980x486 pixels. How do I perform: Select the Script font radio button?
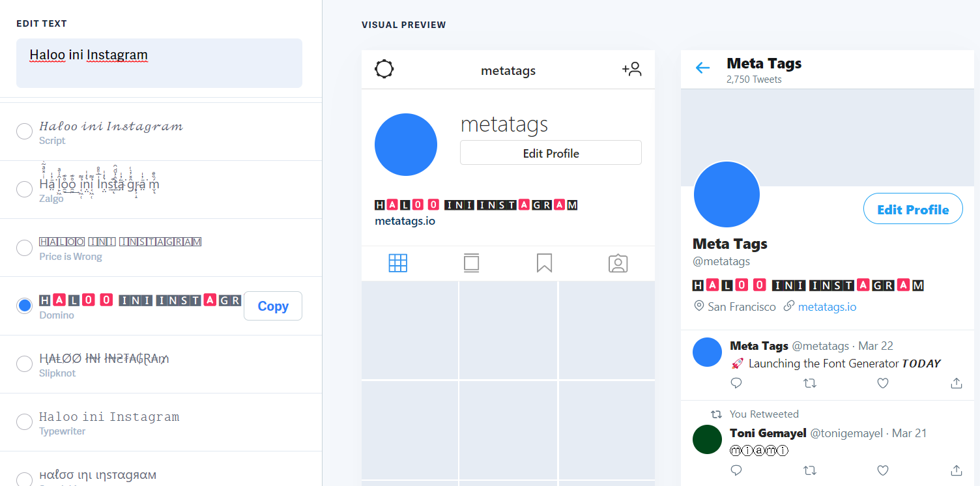[x=24, y=132]
